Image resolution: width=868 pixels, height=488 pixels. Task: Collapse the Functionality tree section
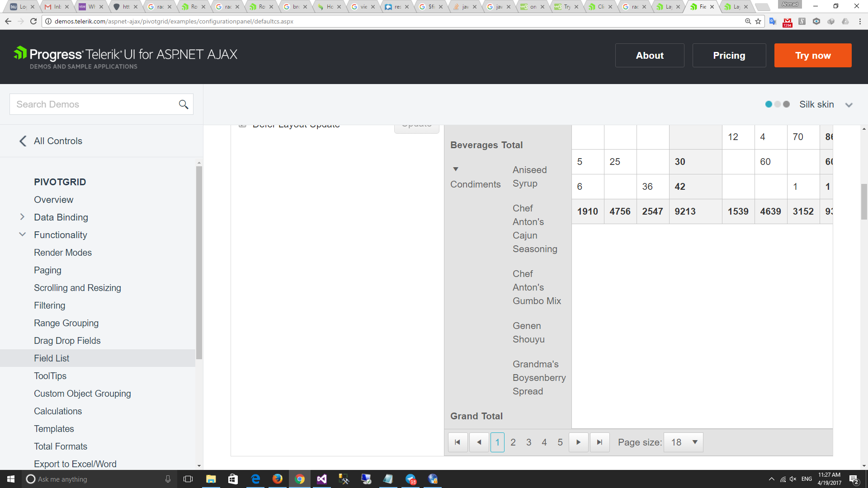pyautogui.click(x=22, y=235)
